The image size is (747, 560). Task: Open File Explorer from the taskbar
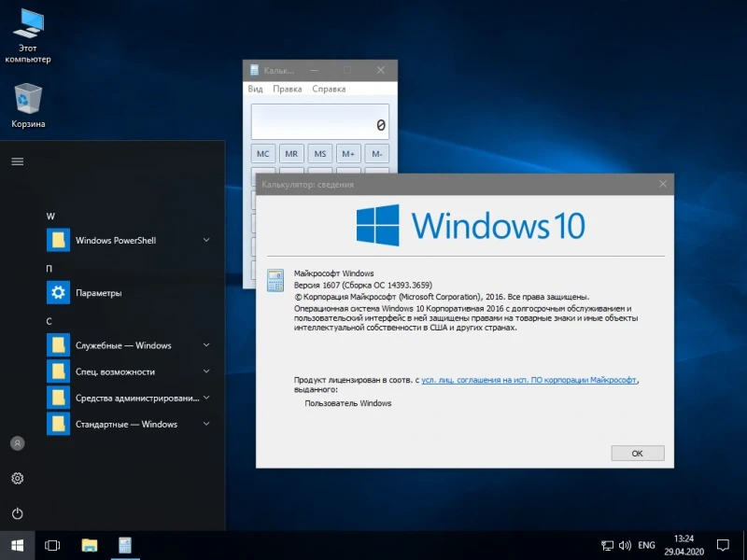(x=89, y=545)
